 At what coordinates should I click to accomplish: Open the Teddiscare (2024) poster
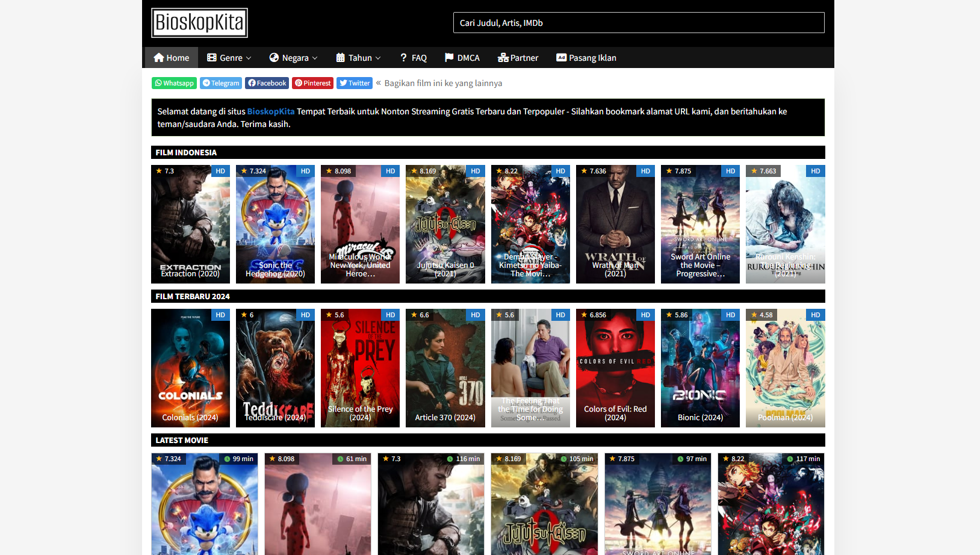pos(275,368)
